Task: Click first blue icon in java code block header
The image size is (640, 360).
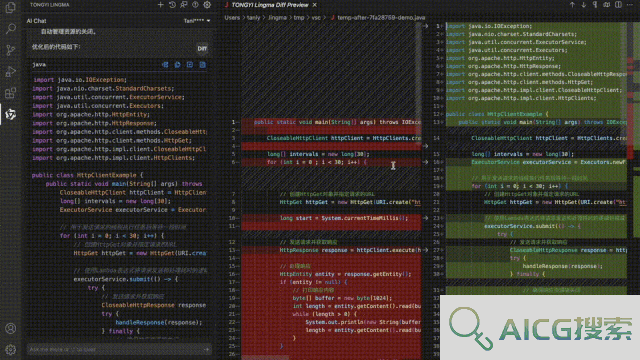Action: [x=165, y=64]
